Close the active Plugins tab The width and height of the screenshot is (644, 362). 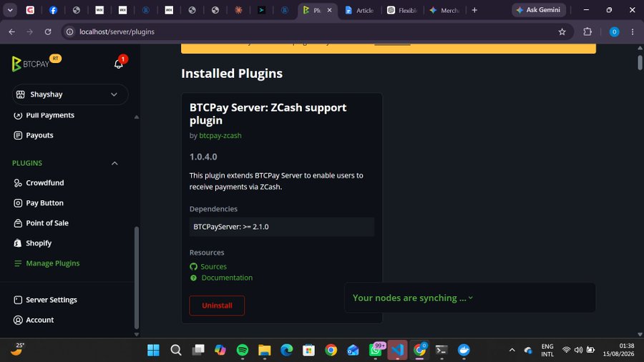pyautogui.click(x=329, y=10)
